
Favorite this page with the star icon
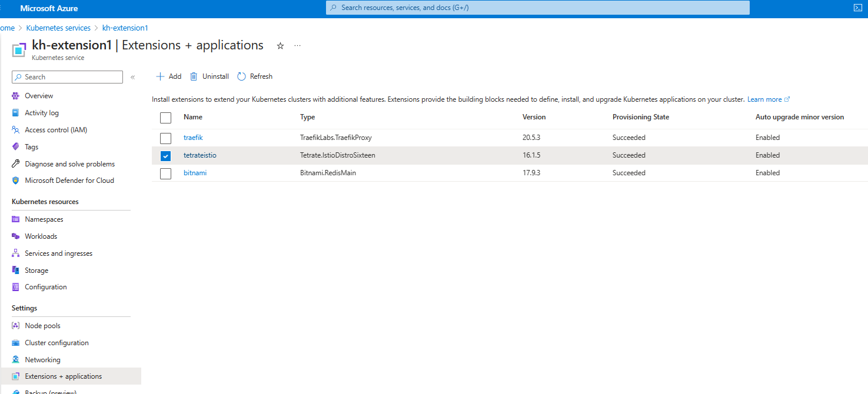click(281, 46)
